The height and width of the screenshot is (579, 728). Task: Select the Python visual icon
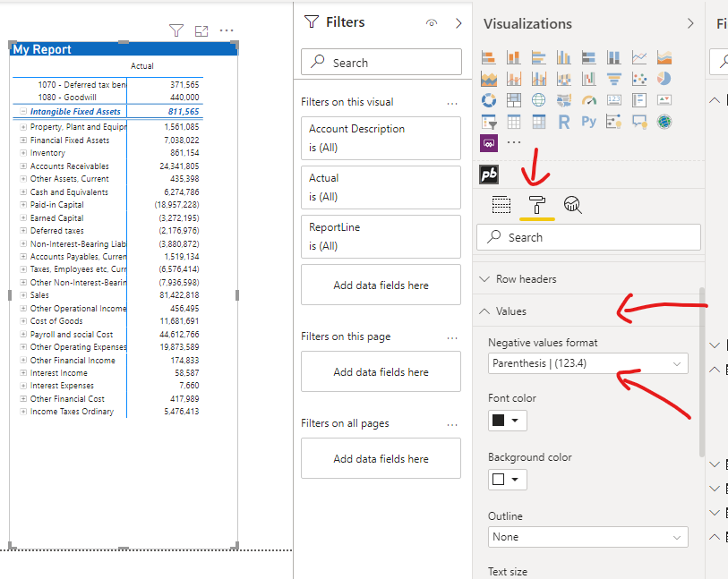(x=588, y=122)
